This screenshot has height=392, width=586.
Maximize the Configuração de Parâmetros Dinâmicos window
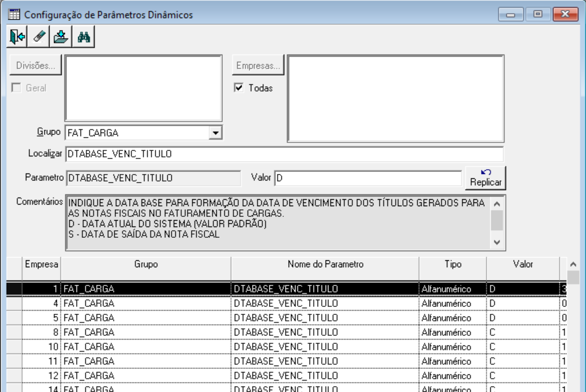(538, 14)
